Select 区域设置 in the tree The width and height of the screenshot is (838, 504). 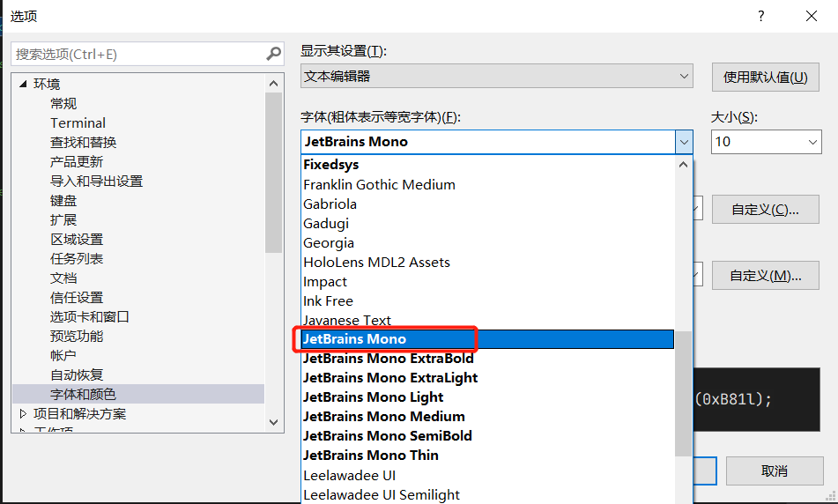[77, 240]
